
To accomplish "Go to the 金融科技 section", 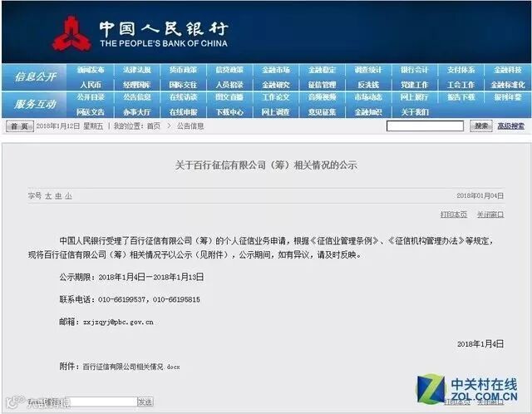I will click(x=508, y=70).
